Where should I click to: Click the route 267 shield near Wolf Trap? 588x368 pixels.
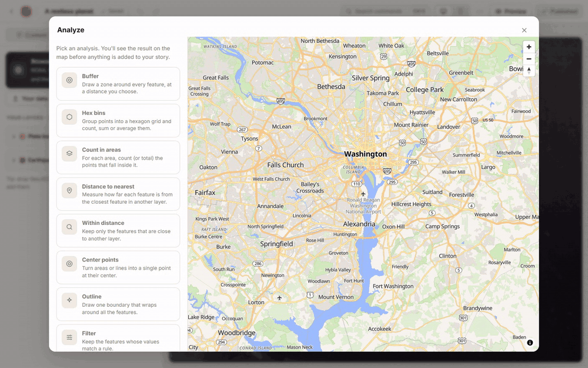point(242,130)
